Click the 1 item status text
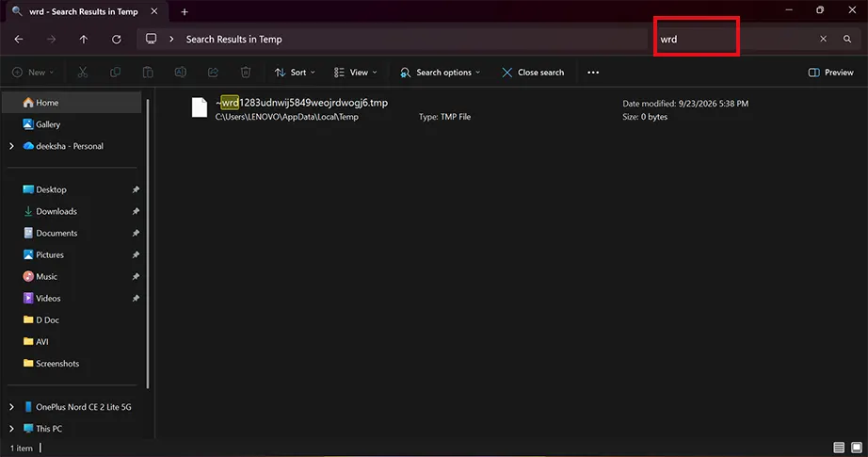 click(22, 449)
